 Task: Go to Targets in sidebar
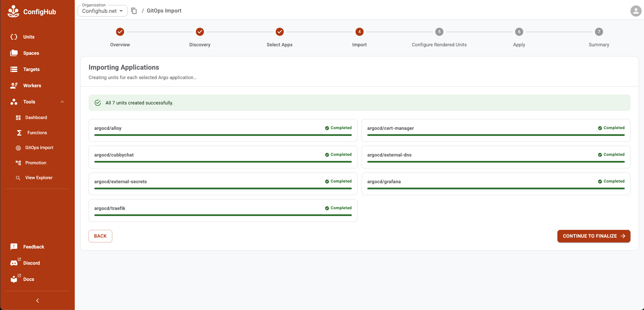(31, 69)
